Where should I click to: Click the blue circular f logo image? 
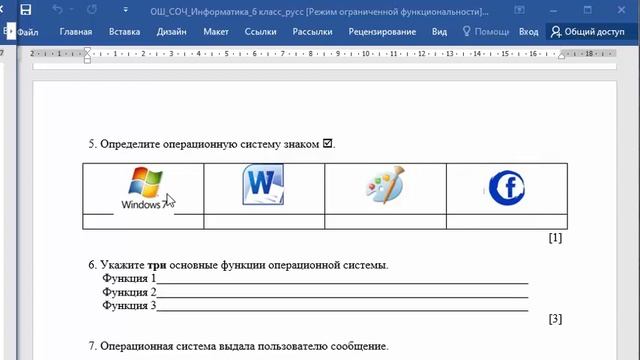(507, 188)
